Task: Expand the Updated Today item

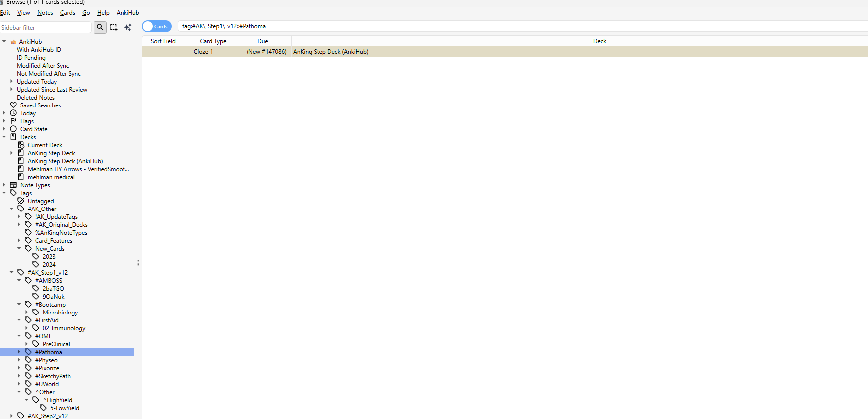Action: tap(11, 82)
